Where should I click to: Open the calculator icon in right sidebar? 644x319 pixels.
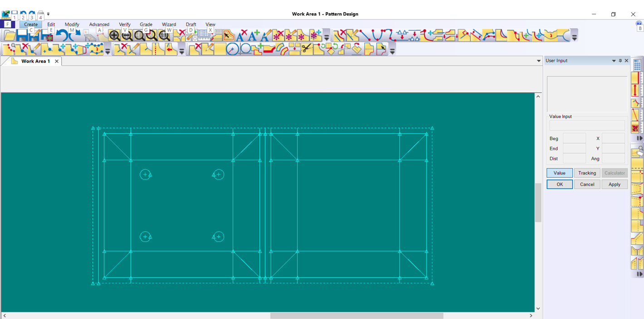point(637,65)
